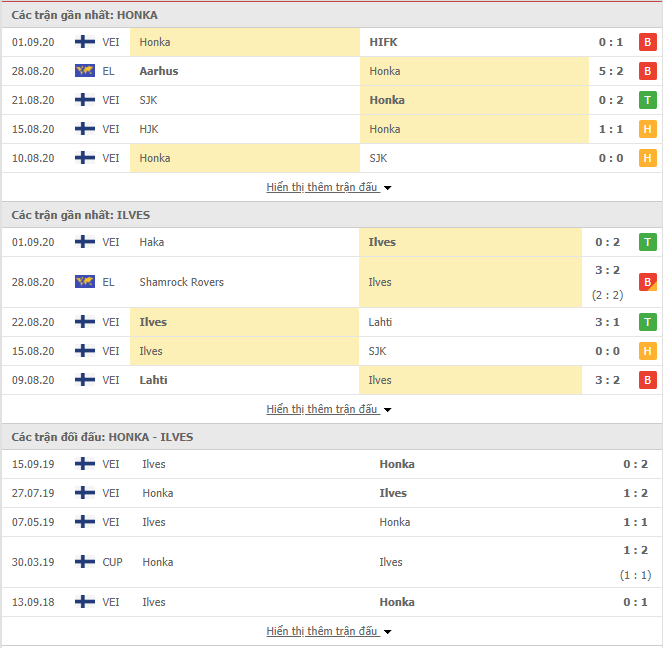Image resolution: width=663 pixels, height=648 pixels.
Task: Click Finland flag in 27.07.19 head-to-head row
Action: pyautogui.click(x=85, y=493)
